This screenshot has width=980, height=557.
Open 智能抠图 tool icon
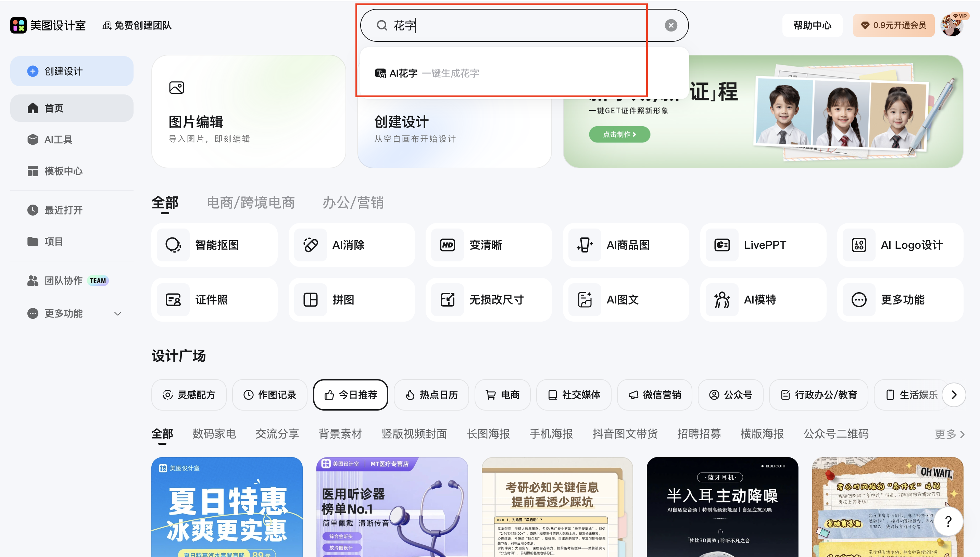click(x=173, y=245)
